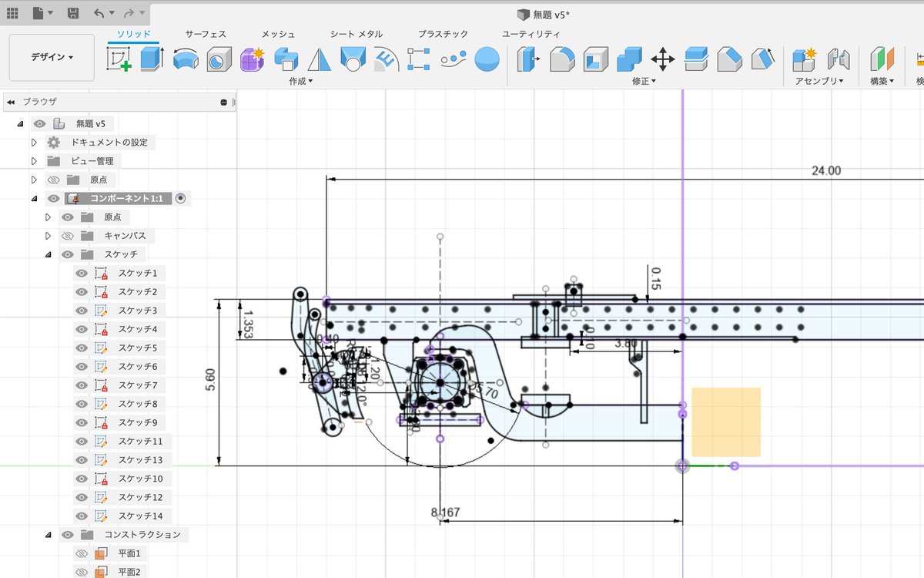Viewport: 924px width, 578px height.
Task: Undo the last action
Action: pyautogui.click(x=99, y=13)
